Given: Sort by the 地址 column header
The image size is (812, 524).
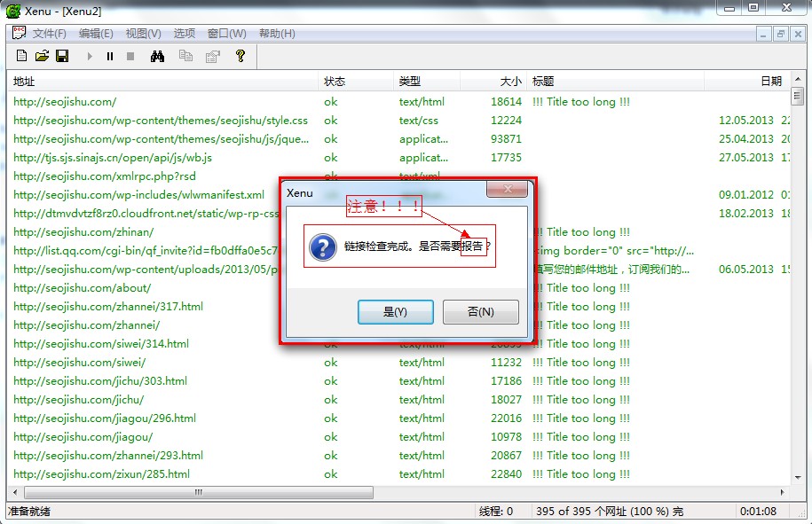Looking at the screenshot, I should pyautogui.click(x=24, y=81).
